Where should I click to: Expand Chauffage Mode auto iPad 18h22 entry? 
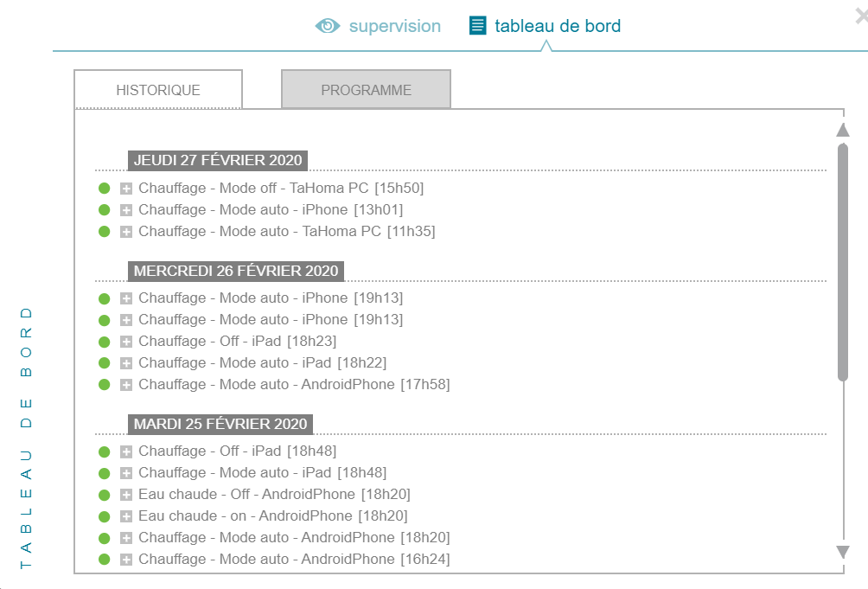tap(126, 363)
